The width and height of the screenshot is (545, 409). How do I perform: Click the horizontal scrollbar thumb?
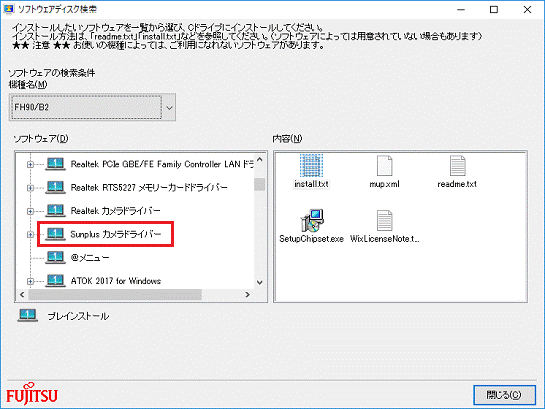(x=115, y=295)
